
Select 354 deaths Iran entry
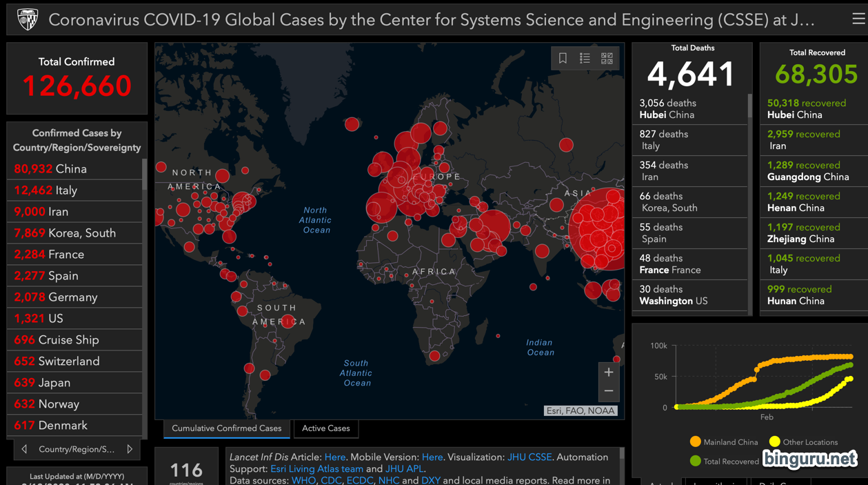pos(690,171)
